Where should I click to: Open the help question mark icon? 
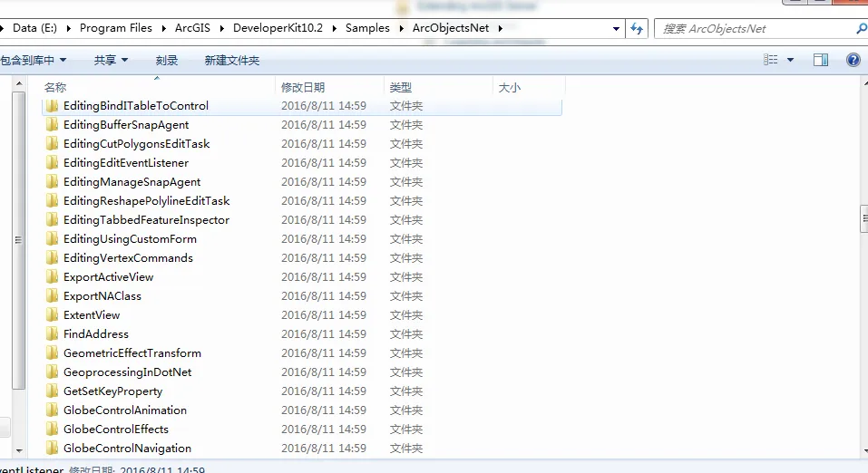tap(853, 60)
